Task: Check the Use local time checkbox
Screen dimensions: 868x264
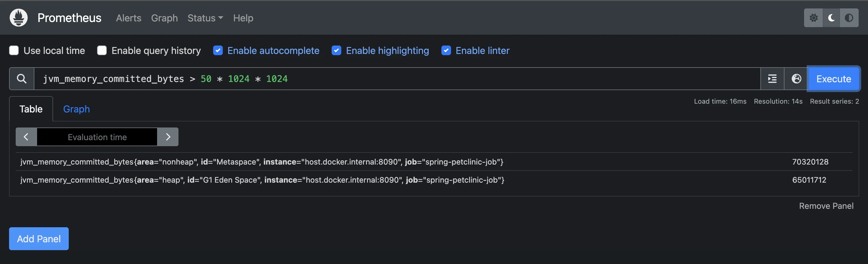Action: 14,51
